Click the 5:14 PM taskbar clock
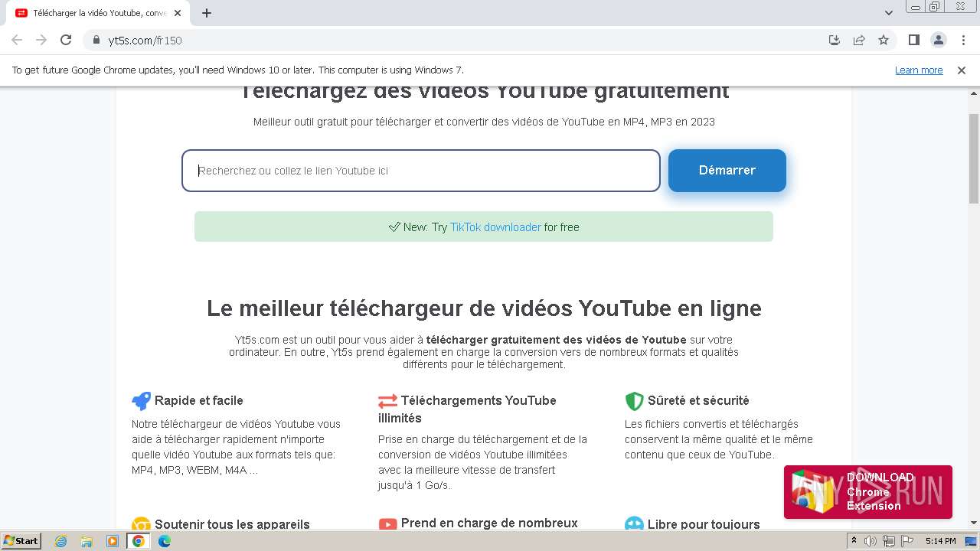 (x=940, y=541)
